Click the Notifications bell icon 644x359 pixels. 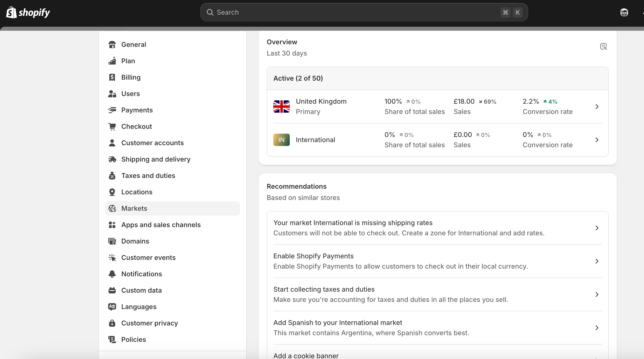[112, 274]
